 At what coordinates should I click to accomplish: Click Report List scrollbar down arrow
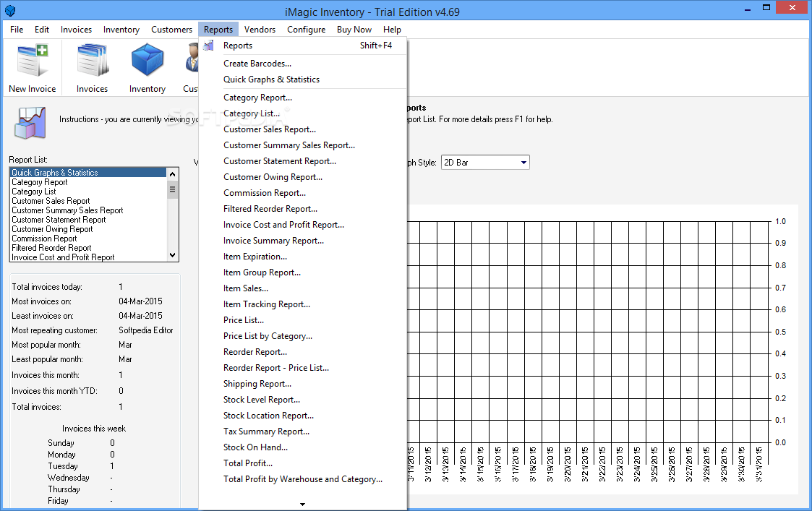[x=172, y=255]
